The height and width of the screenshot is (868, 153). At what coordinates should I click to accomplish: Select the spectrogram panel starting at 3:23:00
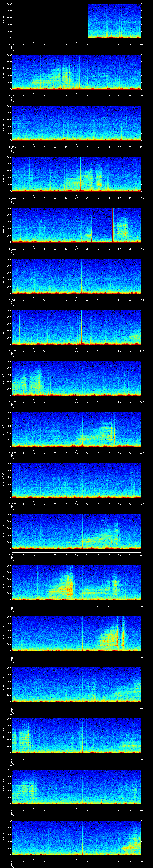pos(77,736)
